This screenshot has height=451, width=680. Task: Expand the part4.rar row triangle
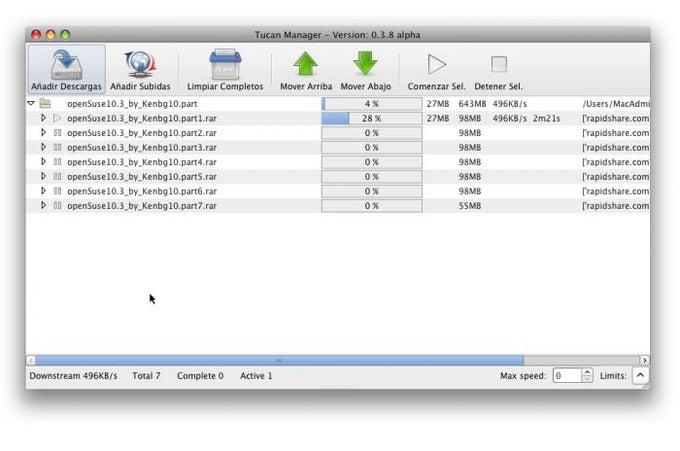pyautogui.click(x=43, y=162)
